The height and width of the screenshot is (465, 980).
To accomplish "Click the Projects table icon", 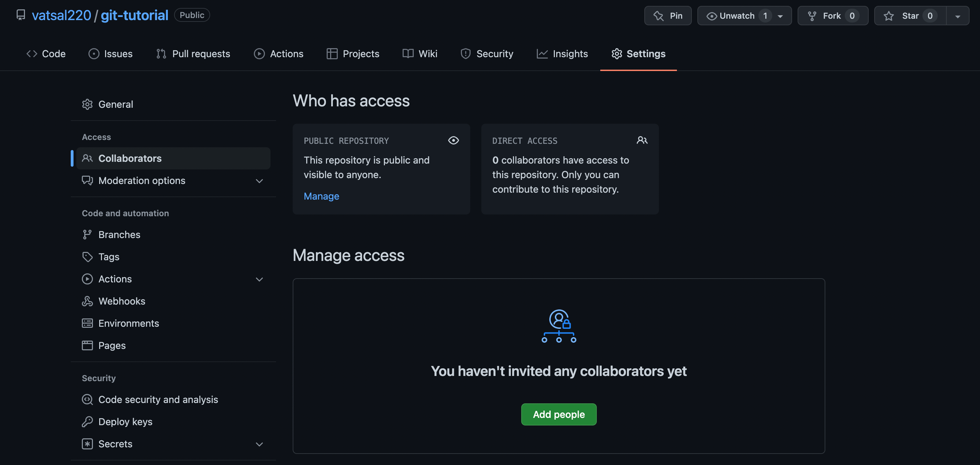I will tap(332, 54).
